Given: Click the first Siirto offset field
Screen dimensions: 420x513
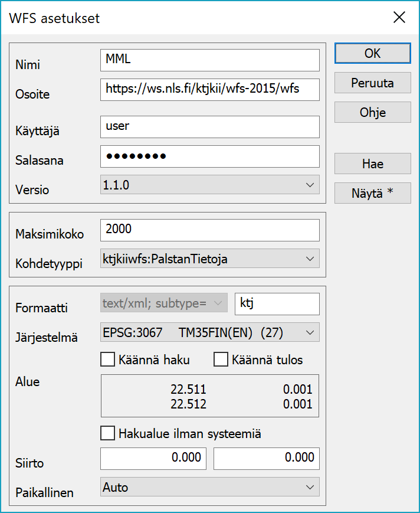Looking at the screenshot, I should pyautogui.click(x=153, y=458).
